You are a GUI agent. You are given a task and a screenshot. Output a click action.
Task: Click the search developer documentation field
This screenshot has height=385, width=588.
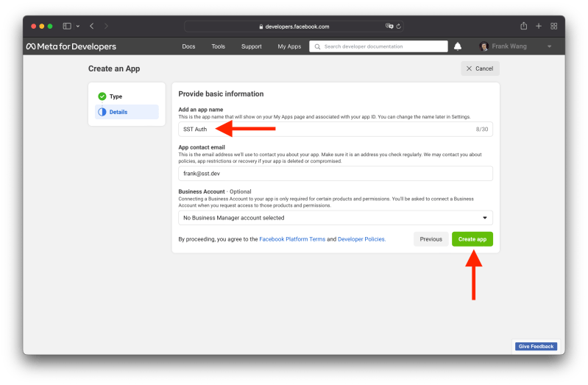click(378, 46)
